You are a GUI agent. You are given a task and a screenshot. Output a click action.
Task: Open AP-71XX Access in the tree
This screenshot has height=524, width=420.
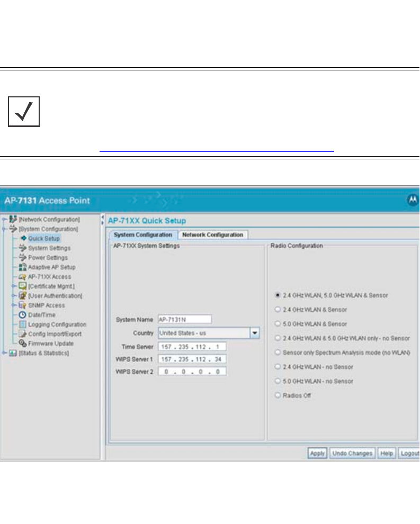coord(49,277)
